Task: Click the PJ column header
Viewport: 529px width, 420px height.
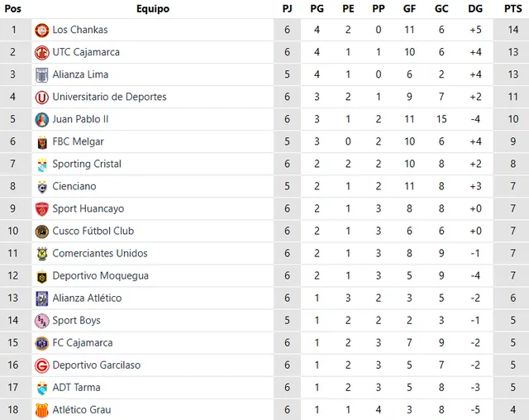Action: point(287,8)
